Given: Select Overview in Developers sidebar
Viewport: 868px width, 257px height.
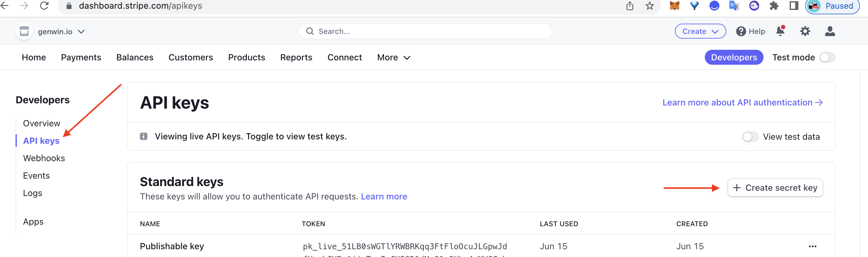Looking at the screenshot, I should [41, 124].
